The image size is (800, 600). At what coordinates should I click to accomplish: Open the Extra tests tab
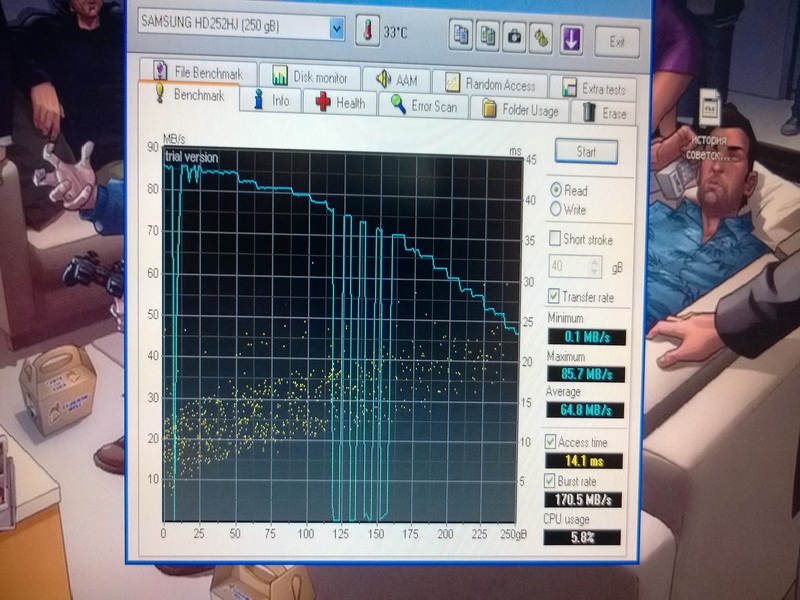pyautogui.click(x=593, y=88)
